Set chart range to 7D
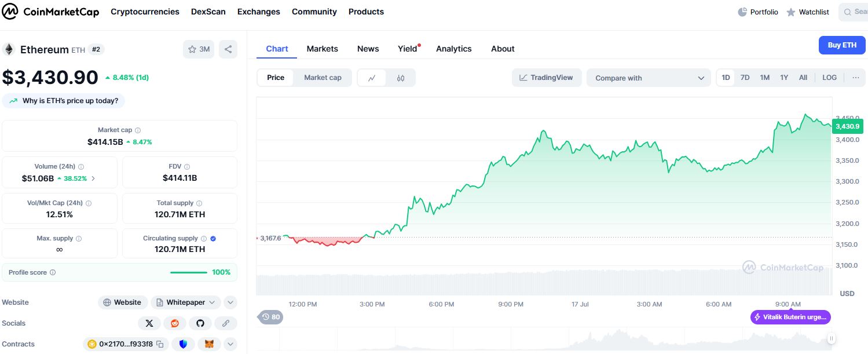The height and width of the screenshot is (354, 868). [x=745, y=78]
